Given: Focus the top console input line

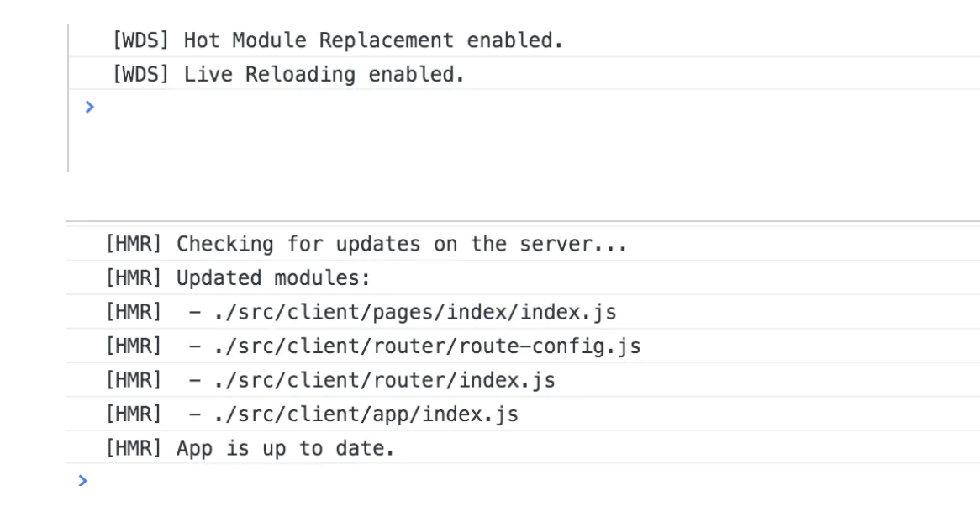Looking at the screenshot, I should coord(504,108).
